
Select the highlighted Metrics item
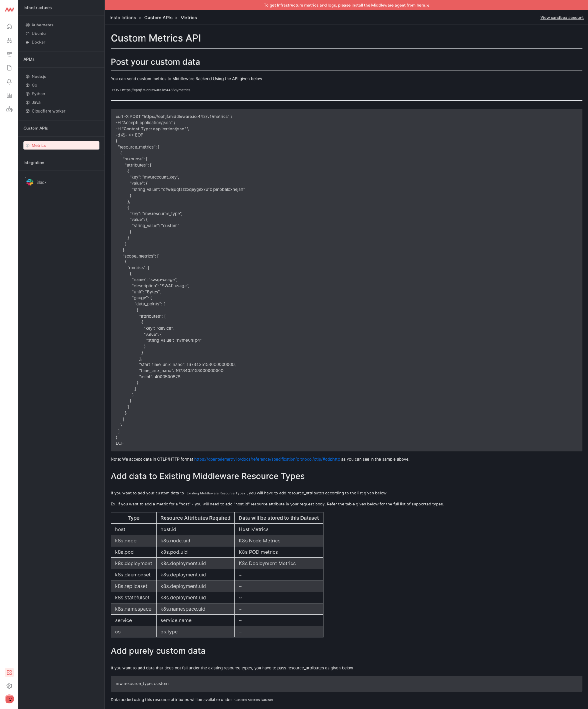coord(61,145)
